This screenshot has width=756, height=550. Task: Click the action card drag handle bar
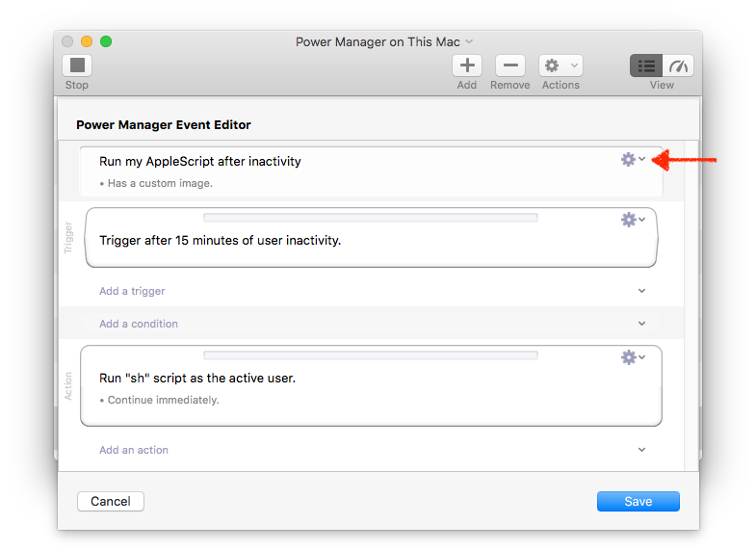370,355
